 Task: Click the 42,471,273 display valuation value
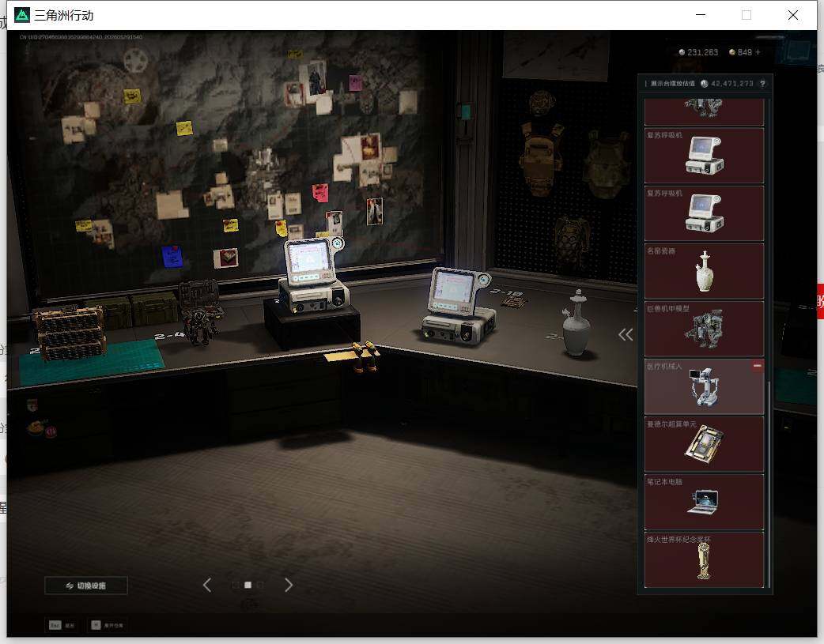coord(731,84)
